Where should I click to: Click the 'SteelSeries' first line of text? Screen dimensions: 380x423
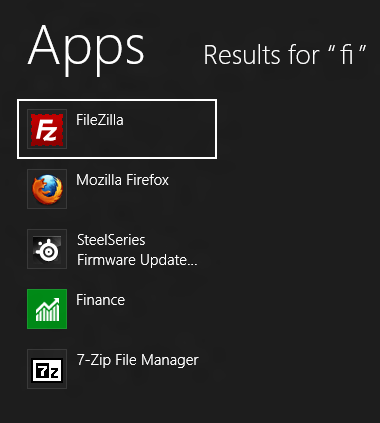pyautogui.click(x=111, y=240)
